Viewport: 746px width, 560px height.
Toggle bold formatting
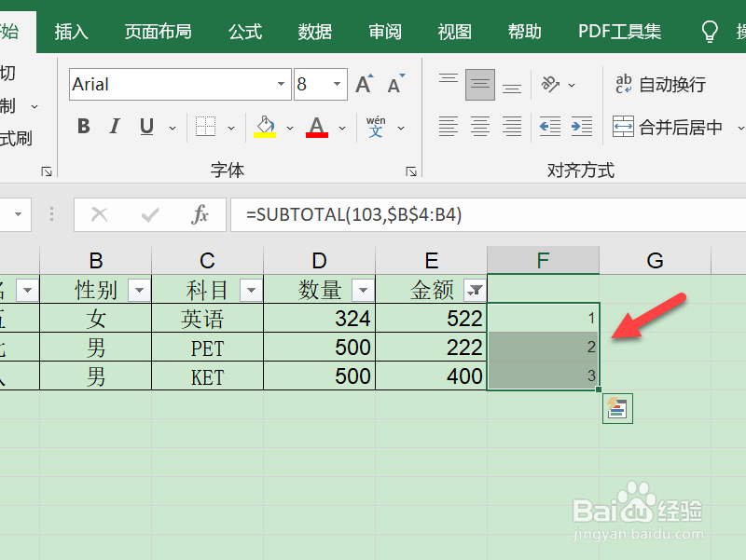(x=83, y=126)
